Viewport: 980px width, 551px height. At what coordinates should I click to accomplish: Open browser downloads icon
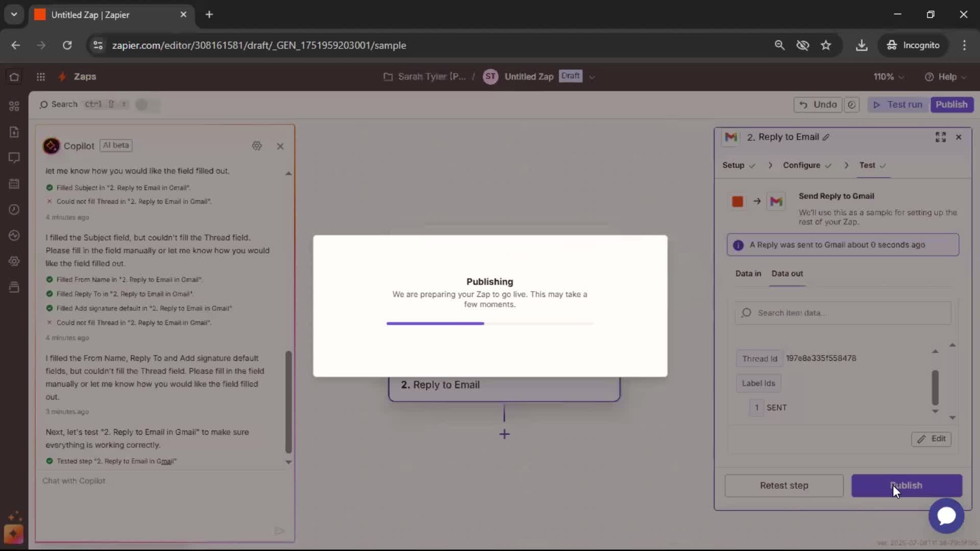pos(862,45)
